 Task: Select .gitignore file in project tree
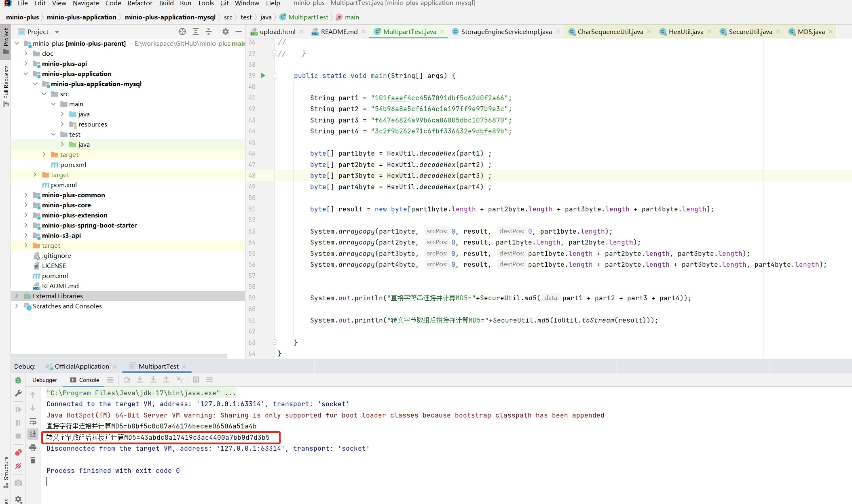click(x=56, y=255)
